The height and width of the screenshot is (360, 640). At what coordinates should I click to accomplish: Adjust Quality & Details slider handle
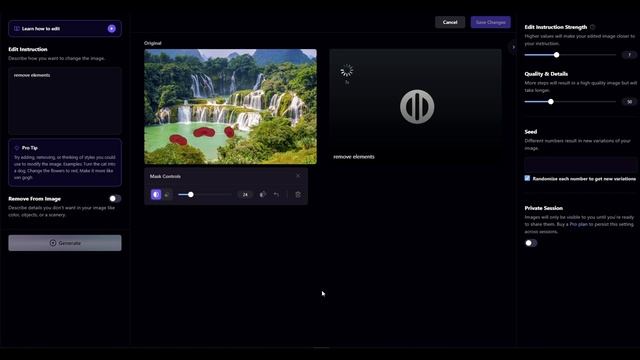tap(551, 102)
